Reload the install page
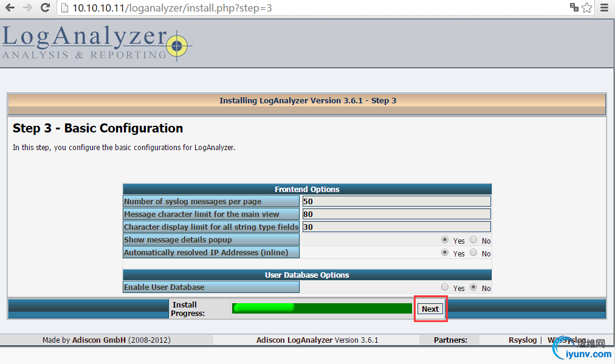The width and height of the screenshot is (615, 364). pos(45,7)
